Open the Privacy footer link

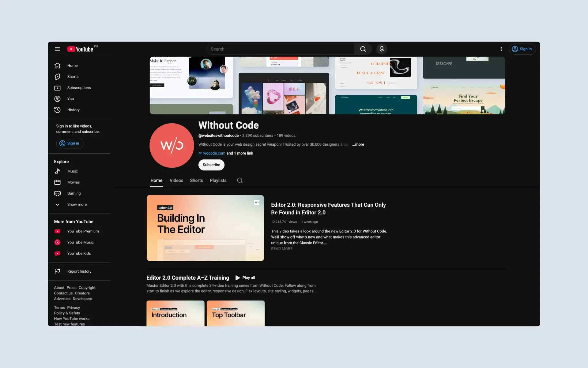[73, 308]
